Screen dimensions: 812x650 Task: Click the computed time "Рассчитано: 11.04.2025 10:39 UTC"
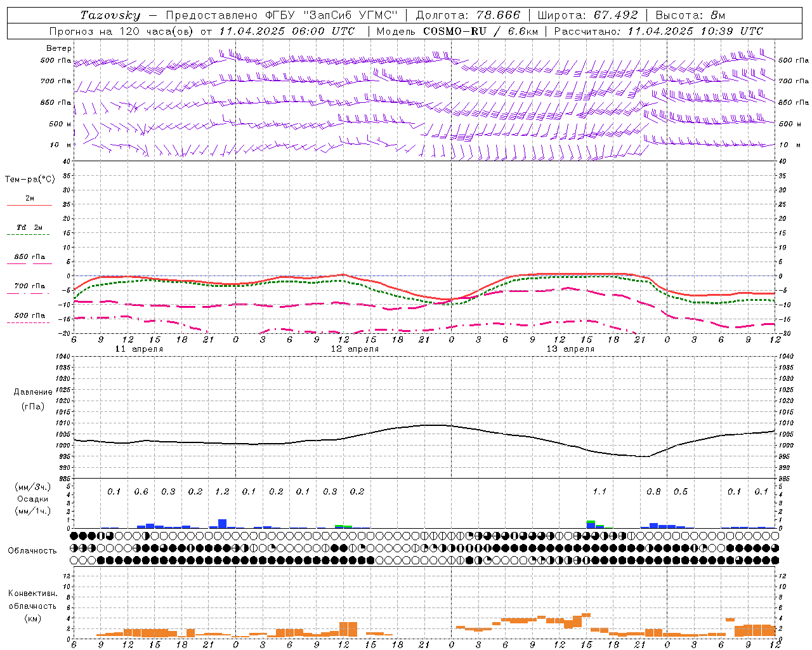[x=658, y=31]
